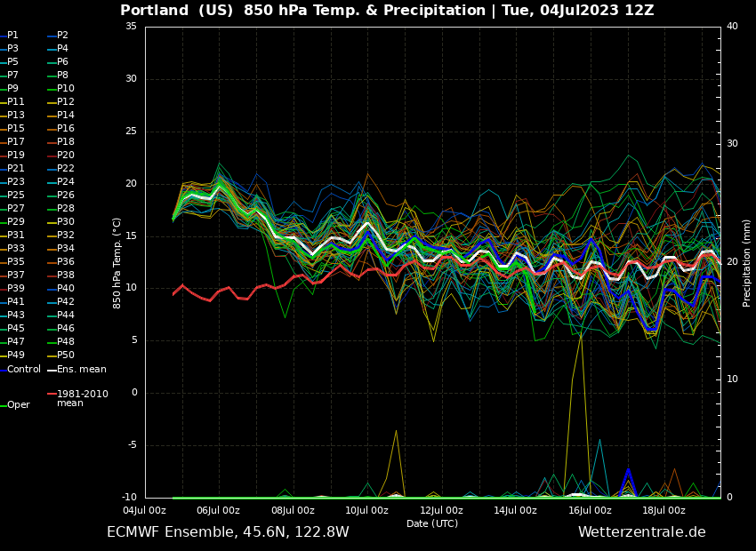Open the Wetterzentrale.de link

[x=641, y=531]
